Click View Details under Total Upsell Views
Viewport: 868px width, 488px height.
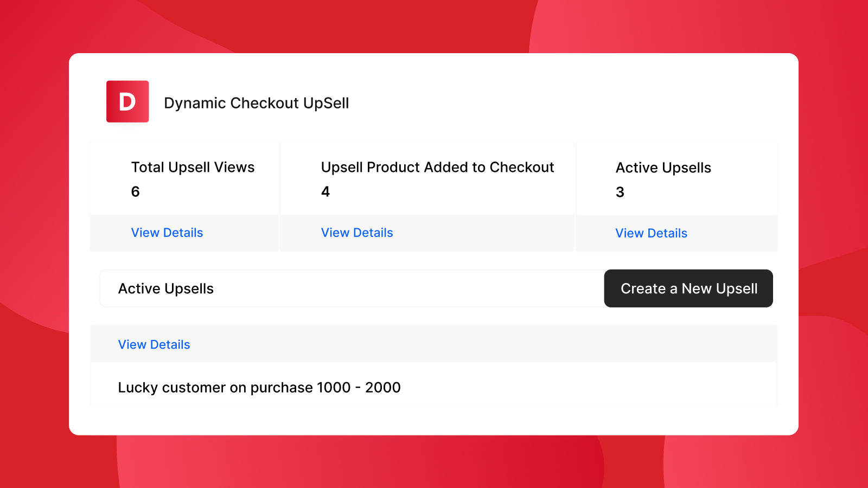tap(167, 233)
